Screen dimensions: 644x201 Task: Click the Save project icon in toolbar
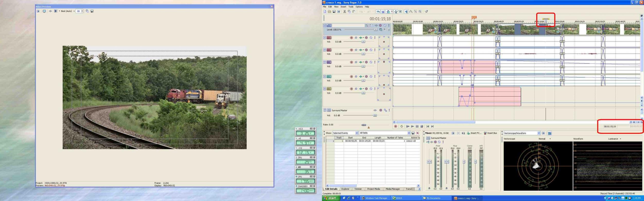[334, 12]
